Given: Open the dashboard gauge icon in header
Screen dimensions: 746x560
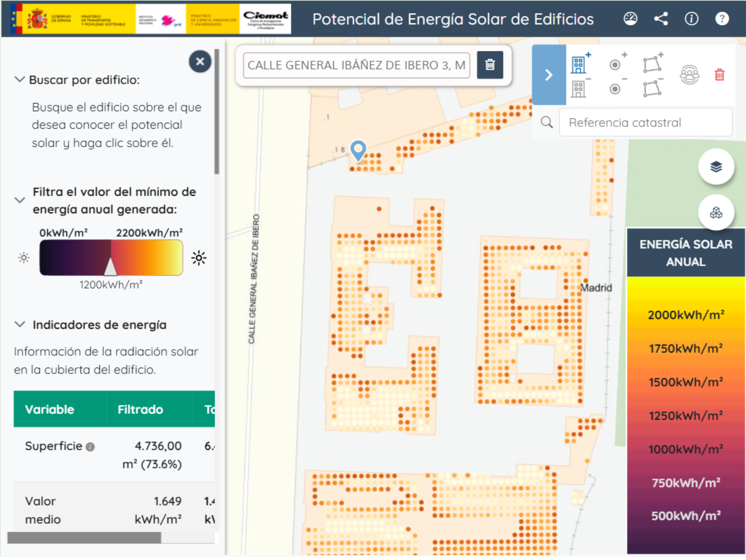Looking at the screenshot, I should [x=630, y=19].
